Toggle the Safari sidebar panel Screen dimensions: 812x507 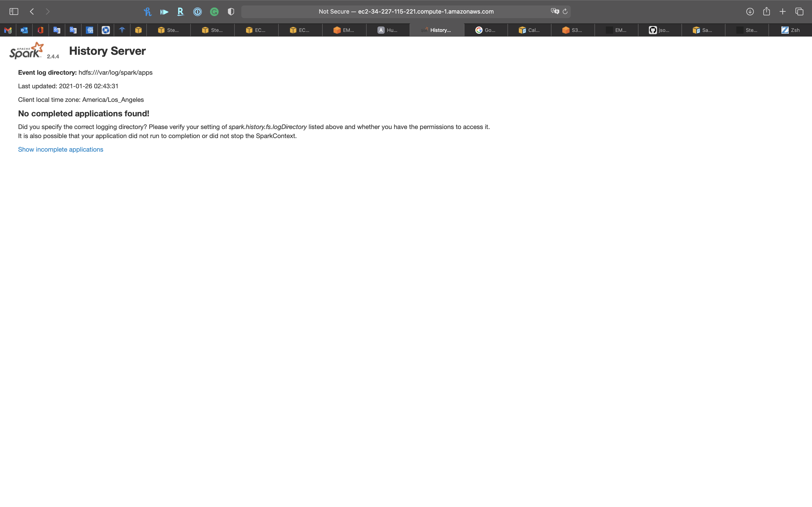click(x=14, y=11)
